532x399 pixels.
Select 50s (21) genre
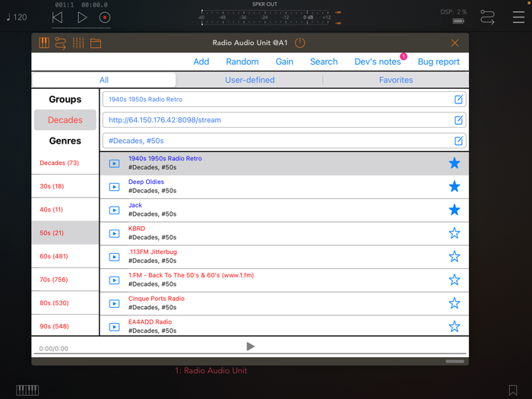click(65, 233)
